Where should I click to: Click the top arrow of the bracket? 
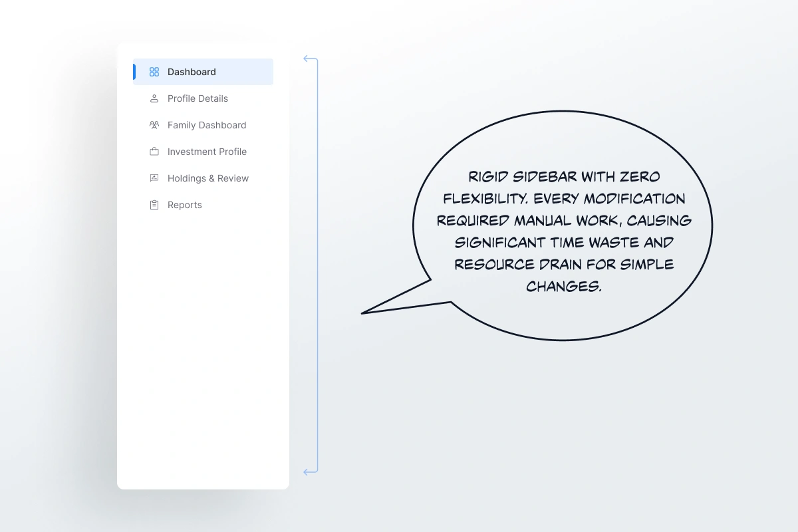308,59
